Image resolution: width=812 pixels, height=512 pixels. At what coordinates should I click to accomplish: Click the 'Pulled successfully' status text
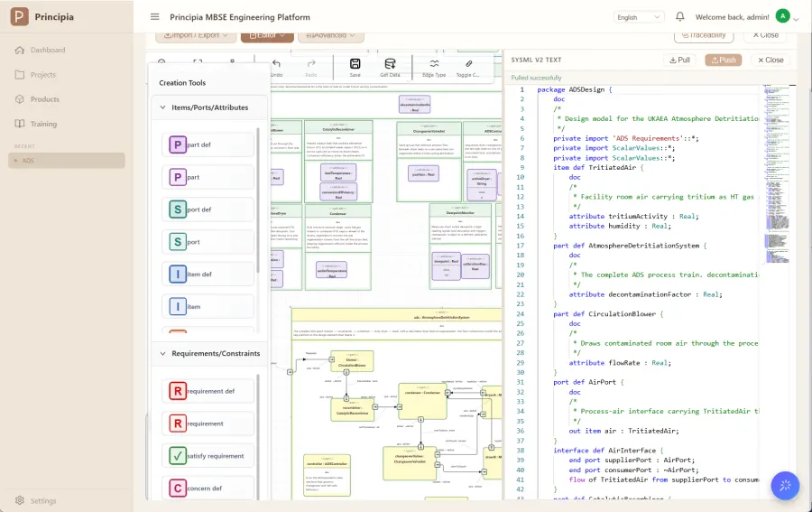[x=536, y=78]
